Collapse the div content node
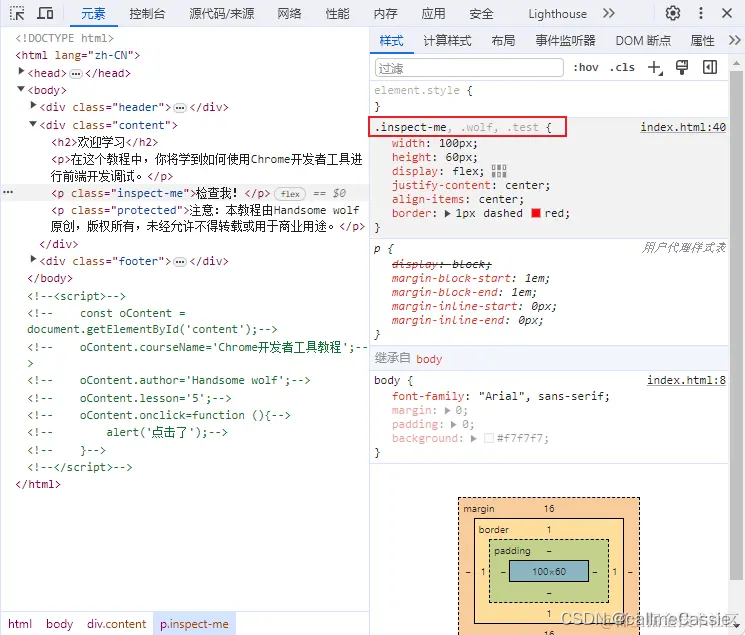 33,124
